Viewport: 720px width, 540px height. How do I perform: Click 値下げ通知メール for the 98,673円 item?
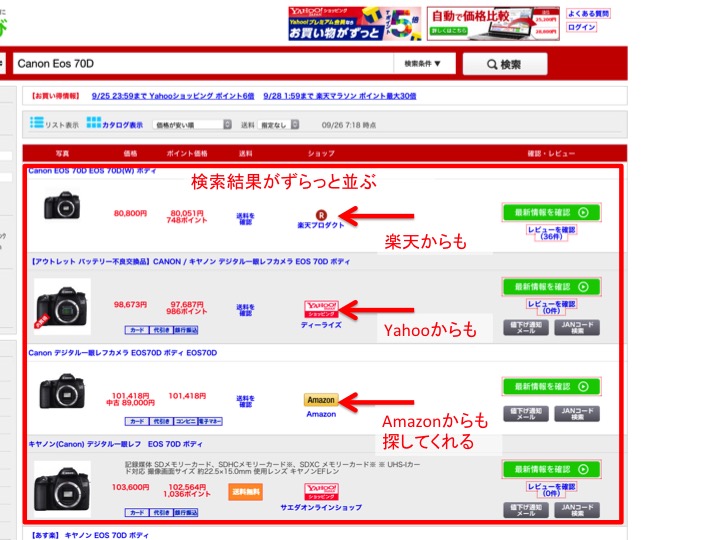(526, 327)
